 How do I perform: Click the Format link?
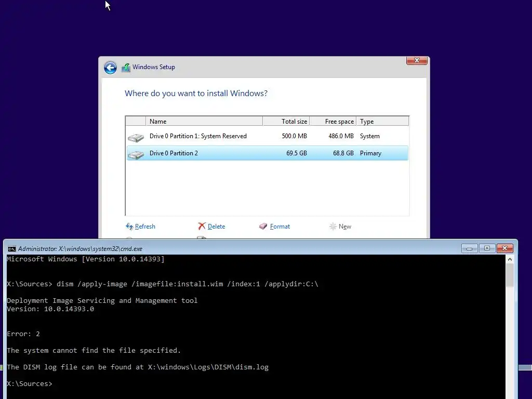point(280,227)
